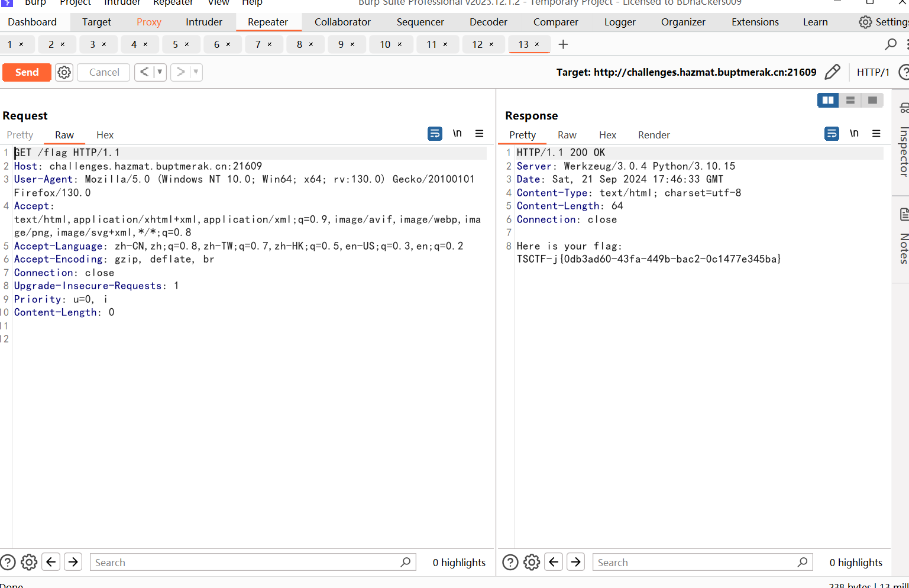The image size is (909, 588).
Task: Focus the request Search field
Action: tap(253, 562)
